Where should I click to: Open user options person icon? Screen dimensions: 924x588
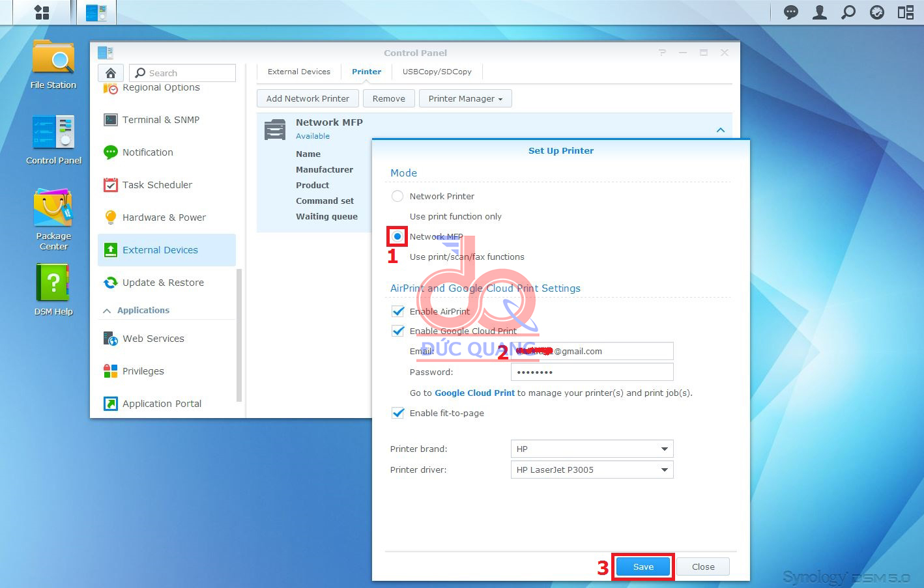pos(820,12)
